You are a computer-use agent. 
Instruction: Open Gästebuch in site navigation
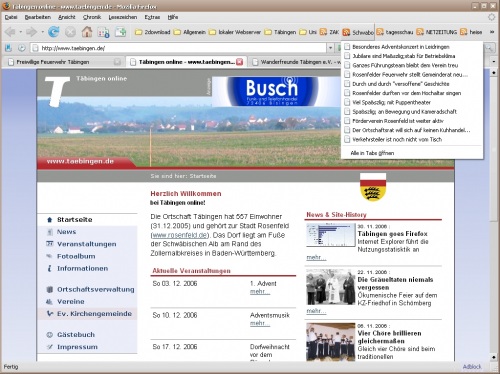point(76,335)
